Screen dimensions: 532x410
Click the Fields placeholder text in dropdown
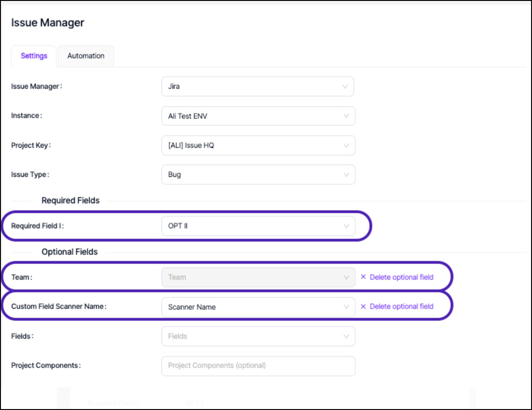pos(178,336)
